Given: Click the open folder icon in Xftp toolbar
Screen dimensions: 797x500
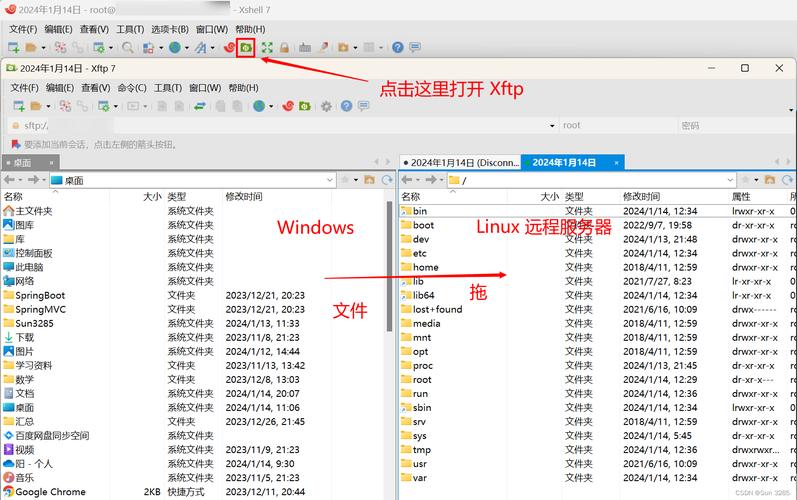Looking at the screenshot, I should click(36, 106).
